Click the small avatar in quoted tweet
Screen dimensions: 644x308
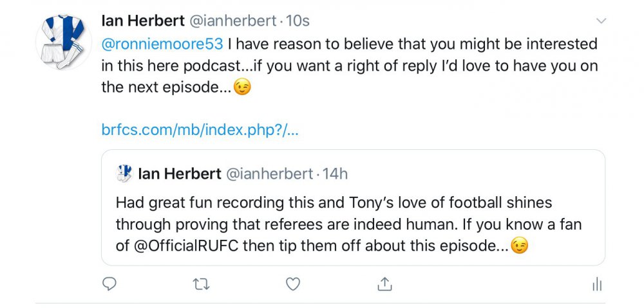[x=124, y=174]
